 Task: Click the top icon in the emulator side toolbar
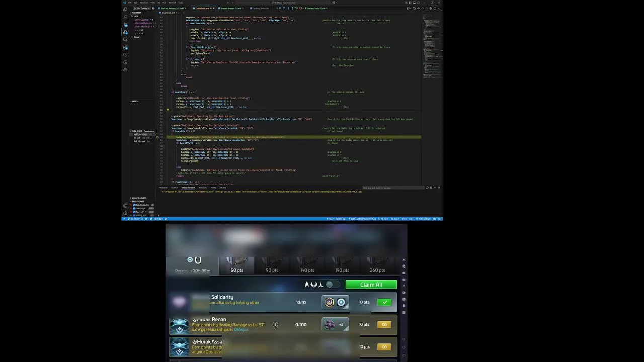point(404,259)
